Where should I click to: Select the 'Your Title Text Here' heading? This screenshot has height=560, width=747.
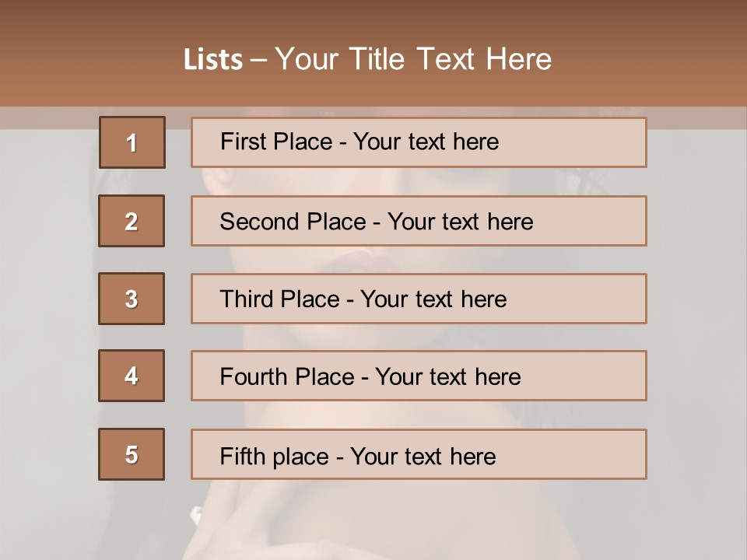412,59
